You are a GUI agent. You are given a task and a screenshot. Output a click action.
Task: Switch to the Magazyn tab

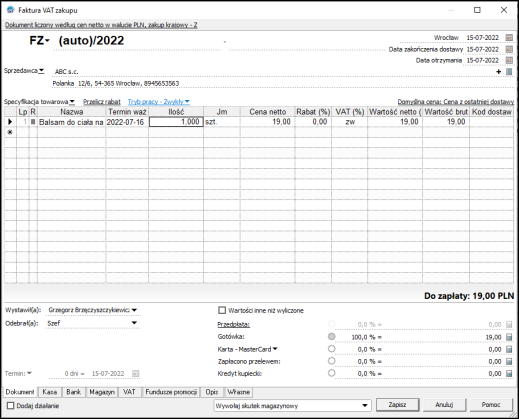point(102,392)
